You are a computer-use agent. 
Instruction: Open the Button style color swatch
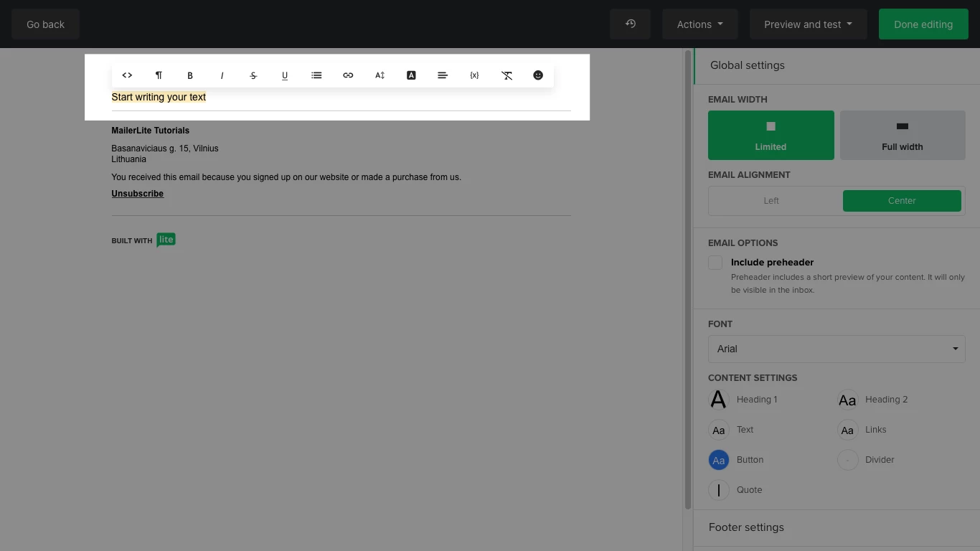click(718, 460)
